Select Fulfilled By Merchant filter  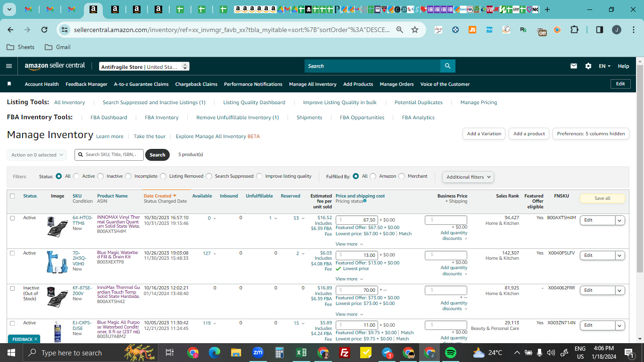(402, 176)
